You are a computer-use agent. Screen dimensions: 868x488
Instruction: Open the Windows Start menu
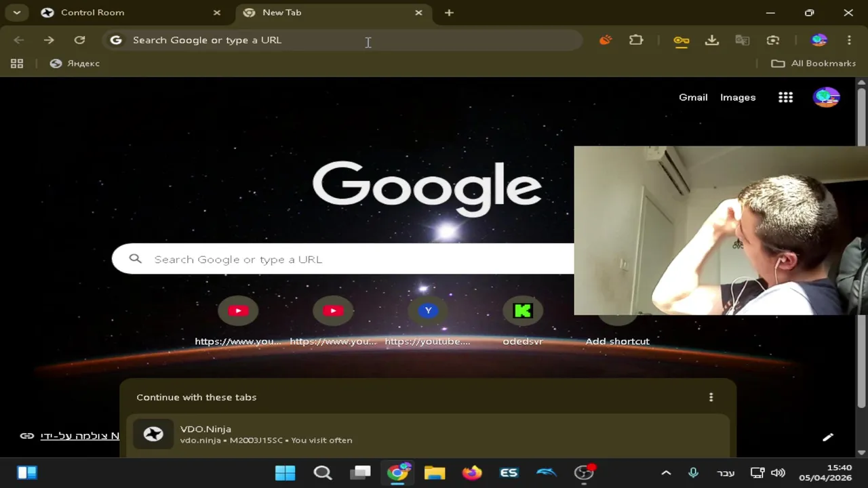(x=285, y=472)
